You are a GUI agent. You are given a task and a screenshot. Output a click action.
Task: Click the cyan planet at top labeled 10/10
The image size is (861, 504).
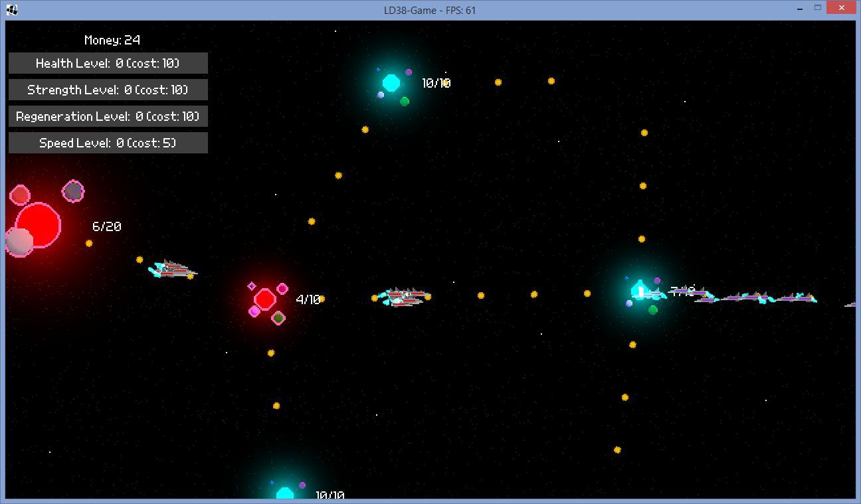391,83
